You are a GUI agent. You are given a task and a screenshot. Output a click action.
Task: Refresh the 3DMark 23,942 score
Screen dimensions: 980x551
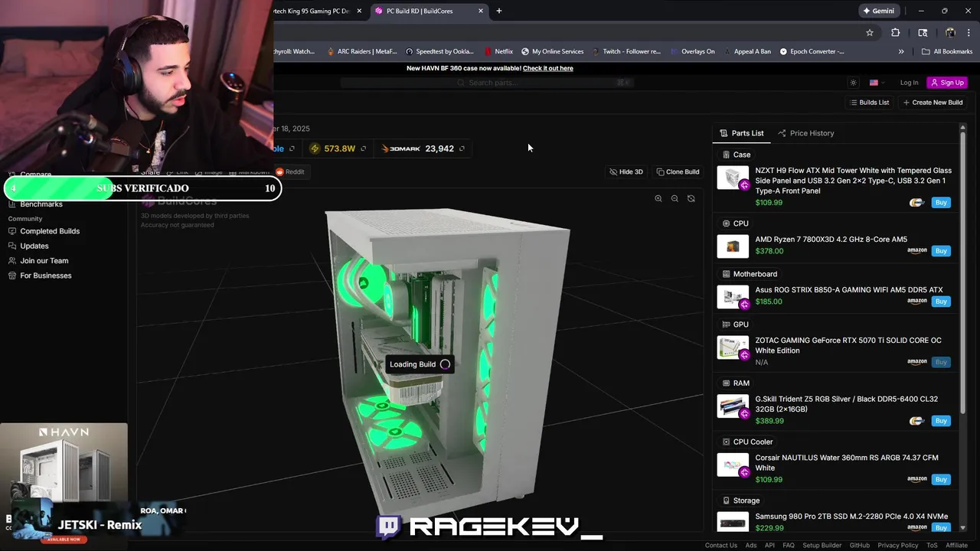[462, 148]
